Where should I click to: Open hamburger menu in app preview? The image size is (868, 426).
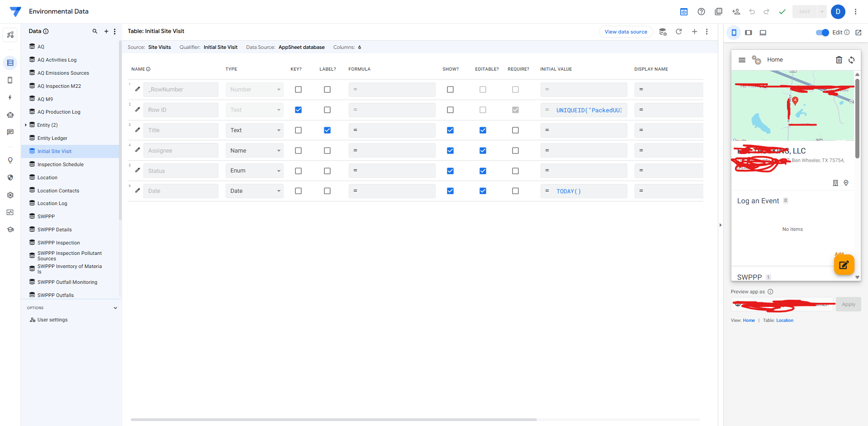point(742,60)
